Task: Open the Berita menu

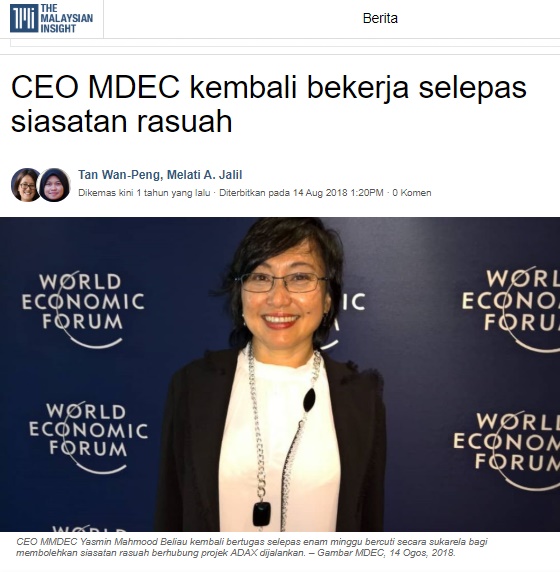Action: click(380, 18)
